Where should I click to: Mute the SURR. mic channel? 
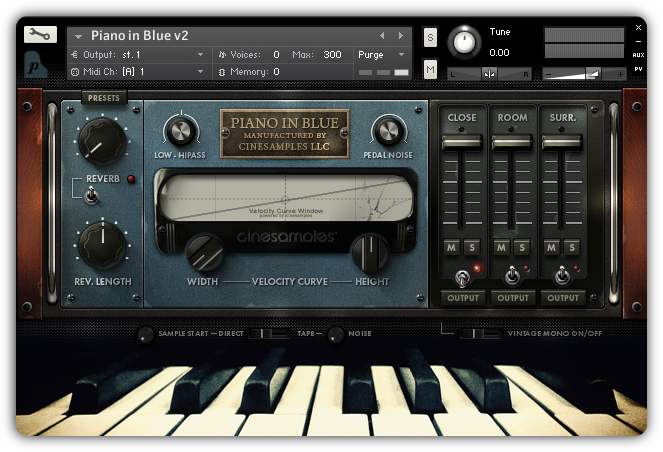point(551,247)
